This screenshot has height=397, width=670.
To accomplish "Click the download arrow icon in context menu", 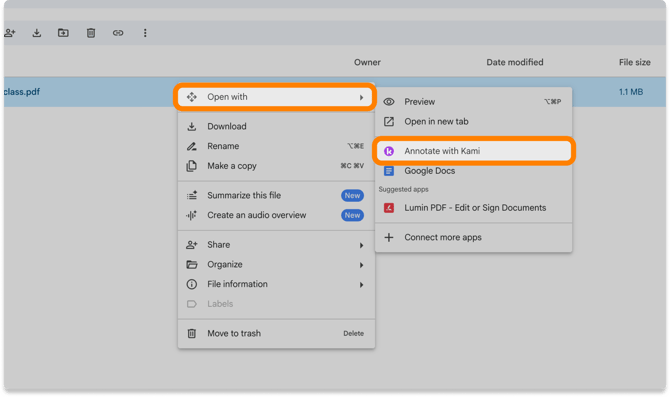I will [191, 126].
